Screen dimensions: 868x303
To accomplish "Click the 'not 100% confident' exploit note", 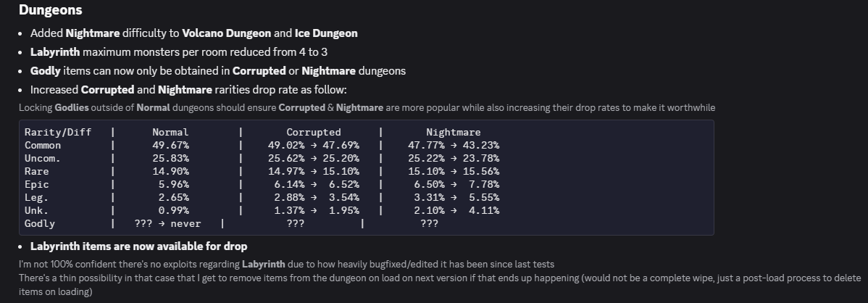I will pos(286,265).
